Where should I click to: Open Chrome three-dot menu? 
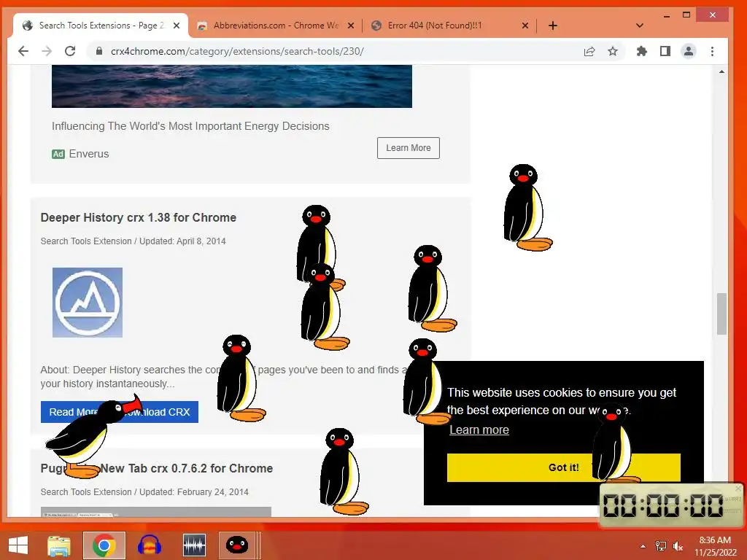pos(712,52)
